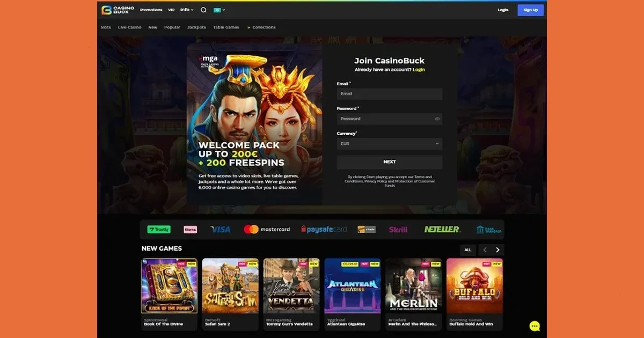Switch to Live Casino category

click(x=129, y=27)
